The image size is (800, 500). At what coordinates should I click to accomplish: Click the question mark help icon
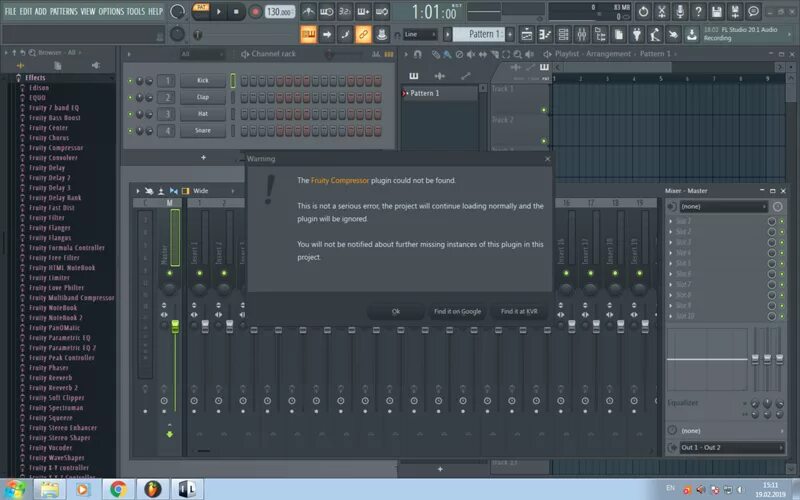click(698, 11)
